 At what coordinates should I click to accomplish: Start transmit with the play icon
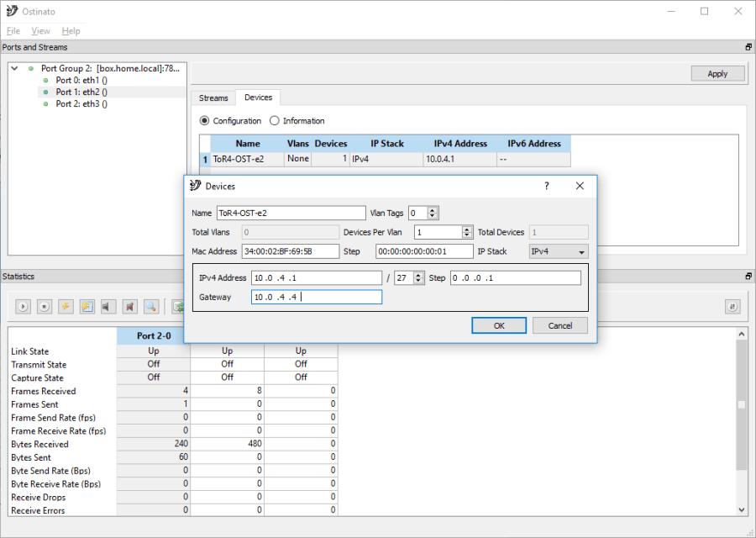23,306
